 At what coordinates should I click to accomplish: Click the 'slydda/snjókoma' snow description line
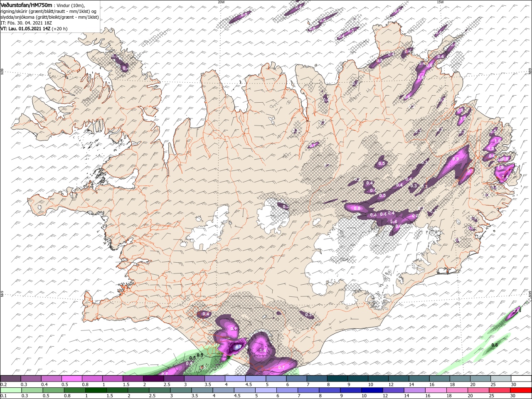(49, 17)
